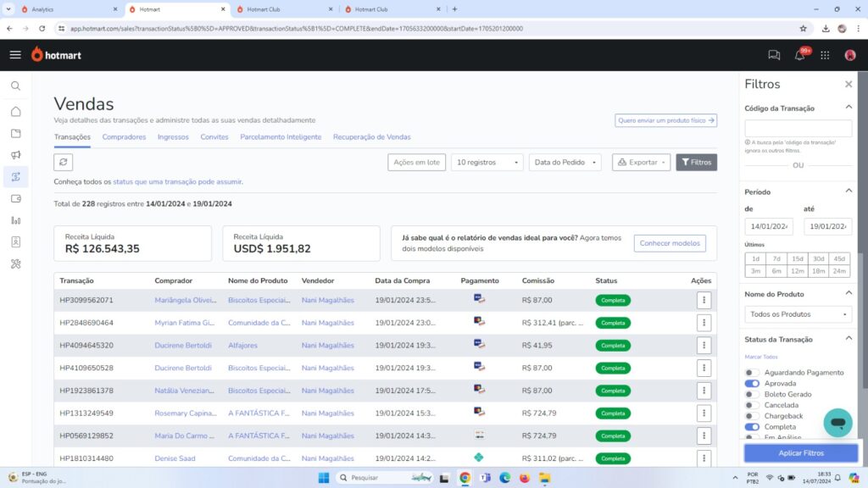Image resolution: width=868 pixels, height=488 pixels.
Task: Collapse the Período filter section
Action: click(849, 191)
